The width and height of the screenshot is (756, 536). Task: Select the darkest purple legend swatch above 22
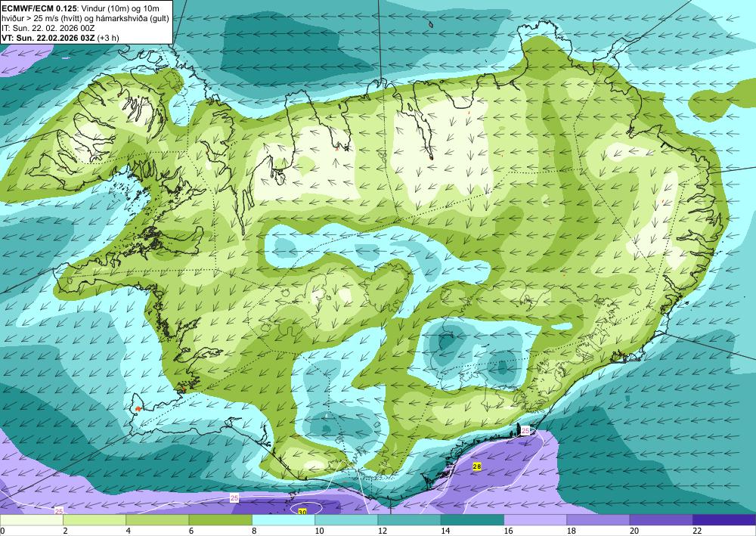(724, 520)
